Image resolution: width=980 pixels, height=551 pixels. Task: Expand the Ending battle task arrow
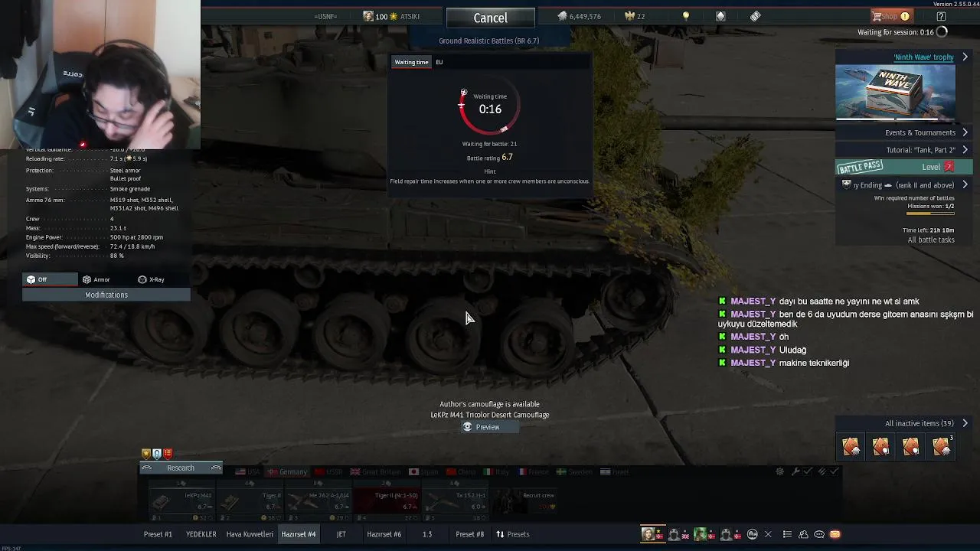click(x=965, y=185)
